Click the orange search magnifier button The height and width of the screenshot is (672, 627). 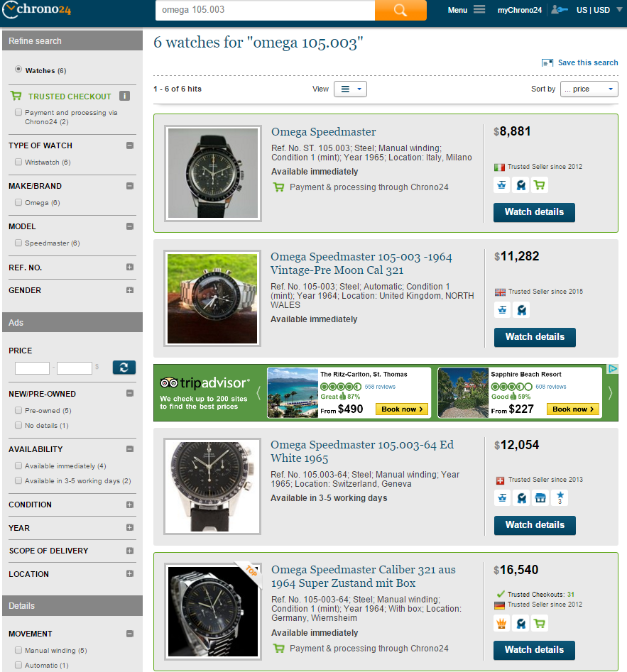[x=400, y=10]
